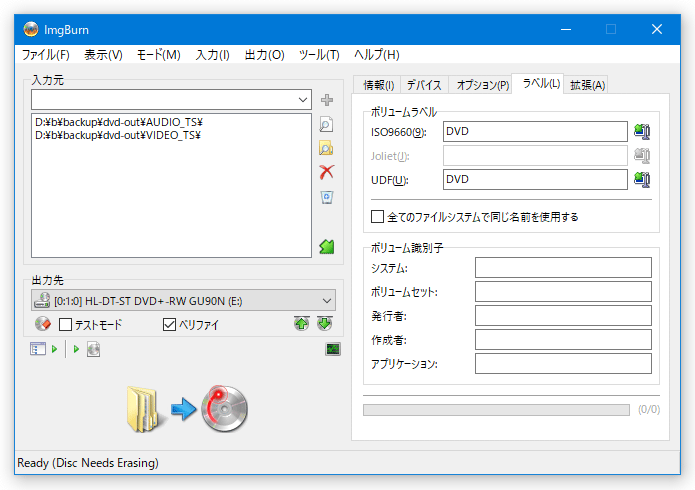Image resolution: width=695 pixels, height=490 pixels.
Task: Click the UDF volume label field
Action: pyautogui.click(x=535, y=179)
